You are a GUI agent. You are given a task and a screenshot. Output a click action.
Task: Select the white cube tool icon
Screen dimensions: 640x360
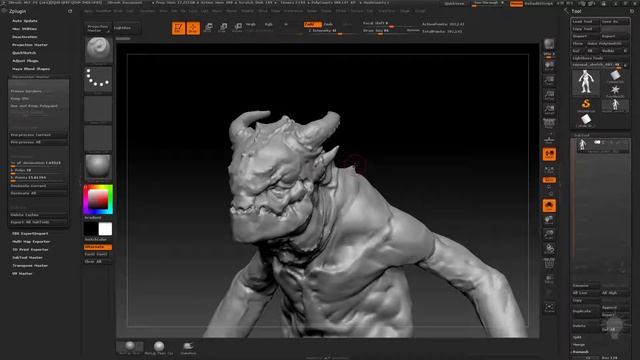click(586, 120)
